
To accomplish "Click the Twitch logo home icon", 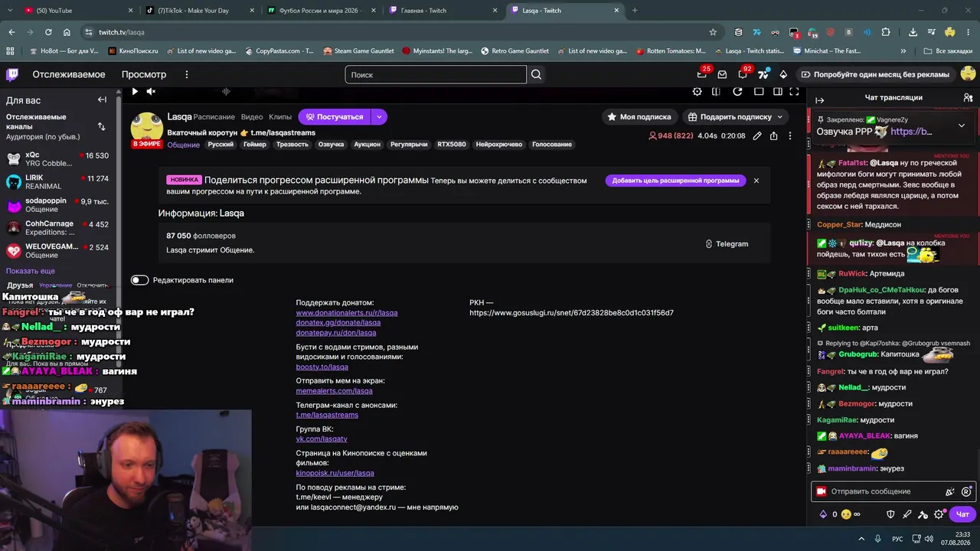I will [x=12, y=74].
